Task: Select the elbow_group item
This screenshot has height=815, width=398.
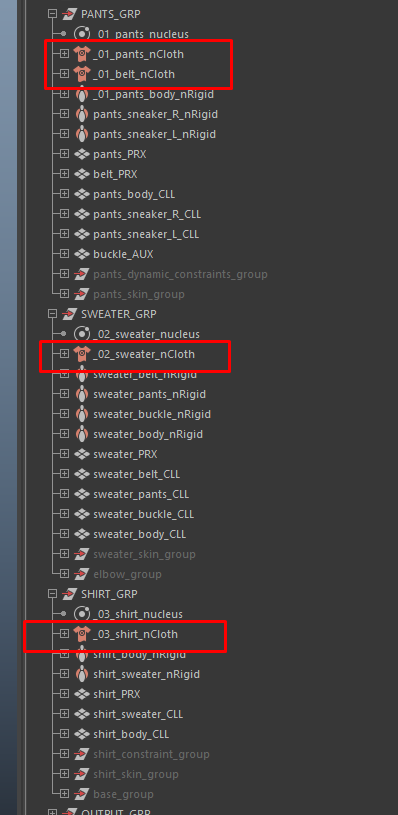Action: [127, 574]
